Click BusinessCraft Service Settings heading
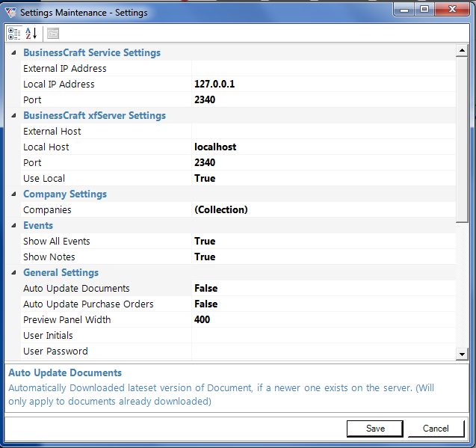This screenshot has height=448, width=476. click(x=92, y=53)
